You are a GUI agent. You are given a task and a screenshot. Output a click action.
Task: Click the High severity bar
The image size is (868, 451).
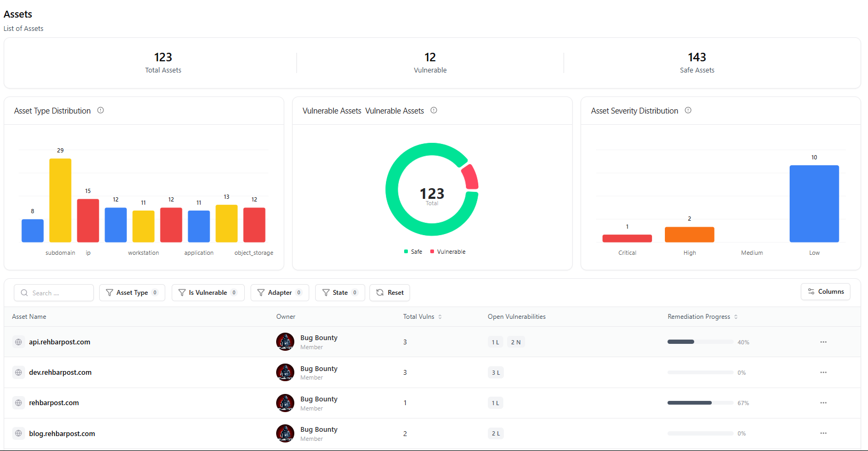pos(689,235)
